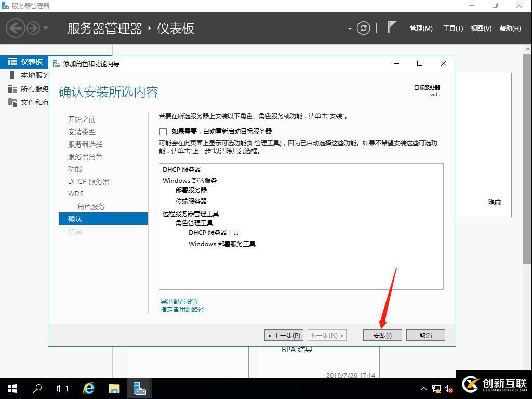Open the 管理(M) menu

tap(421, 29)
